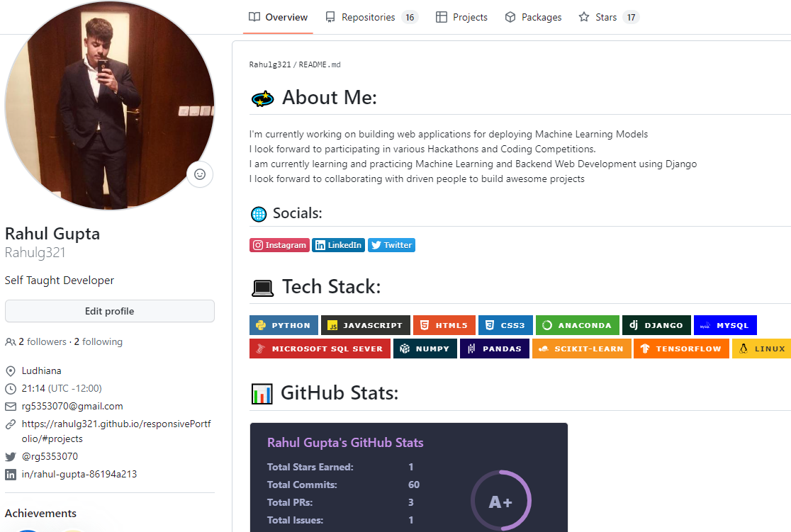Open the in/rahul-gupta-86194a213 LinkedIn link
The width and height of the screenshot is (791, 532).
point(79,474)
